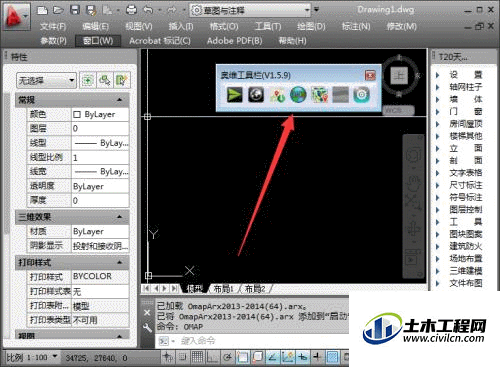Image resolution: width=500 pixels, height=367 pixels.
Task: Toggle 3D Object Snap in status bar
Action: click(258, 357)
